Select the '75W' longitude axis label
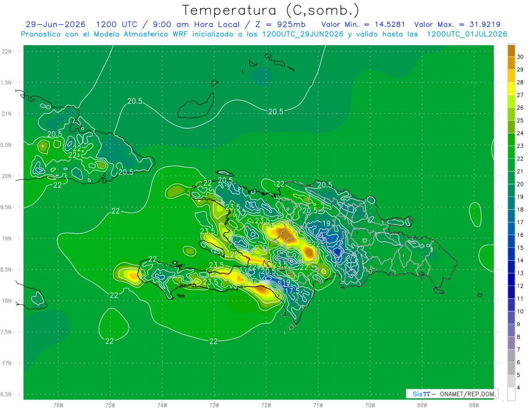 tap(110, 405)
